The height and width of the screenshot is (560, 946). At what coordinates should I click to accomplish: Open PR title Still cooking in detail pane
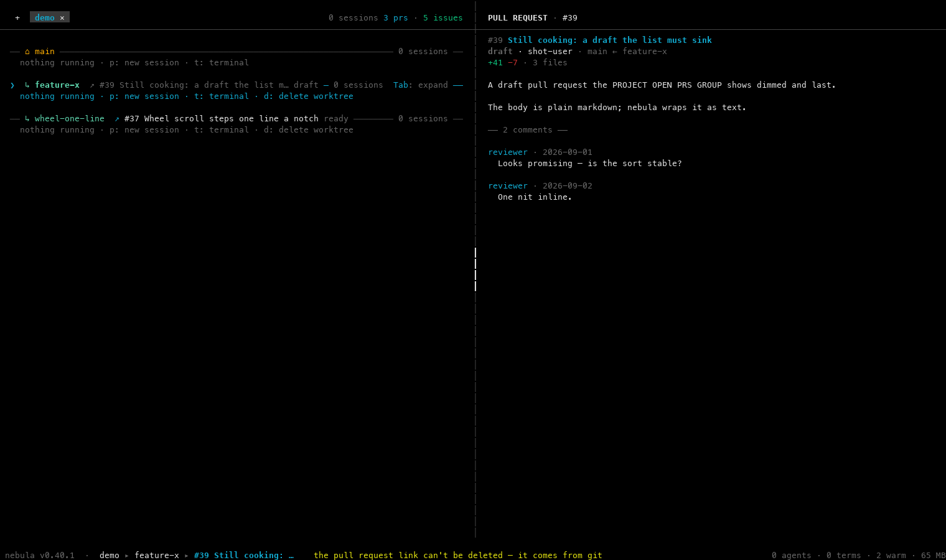tap(610, 40)
